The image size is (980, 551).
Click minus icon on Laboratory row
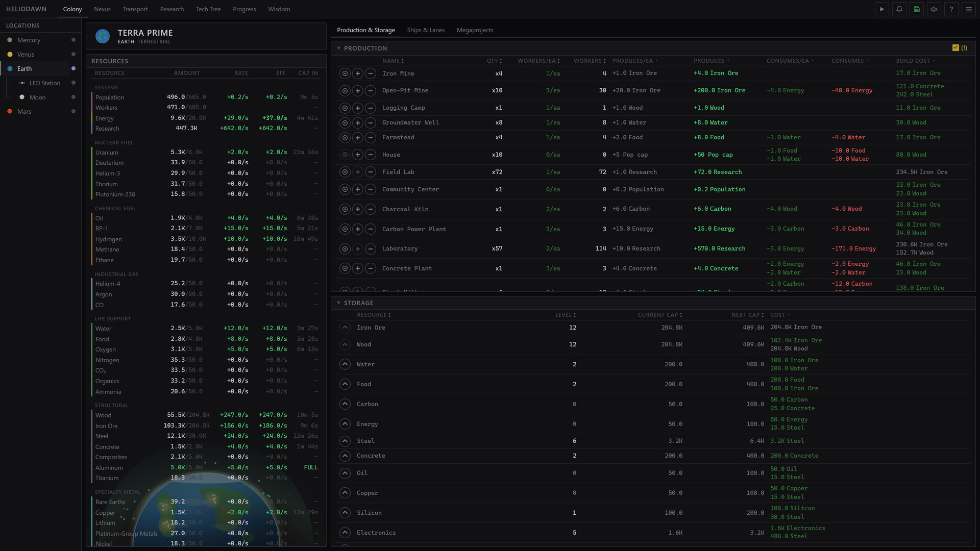pos(371,249)
